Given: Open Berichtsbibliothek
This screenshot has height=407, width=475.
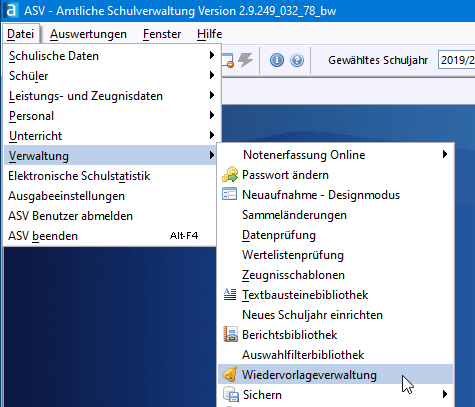Looking at the screenshot, I should coord(335,335).
